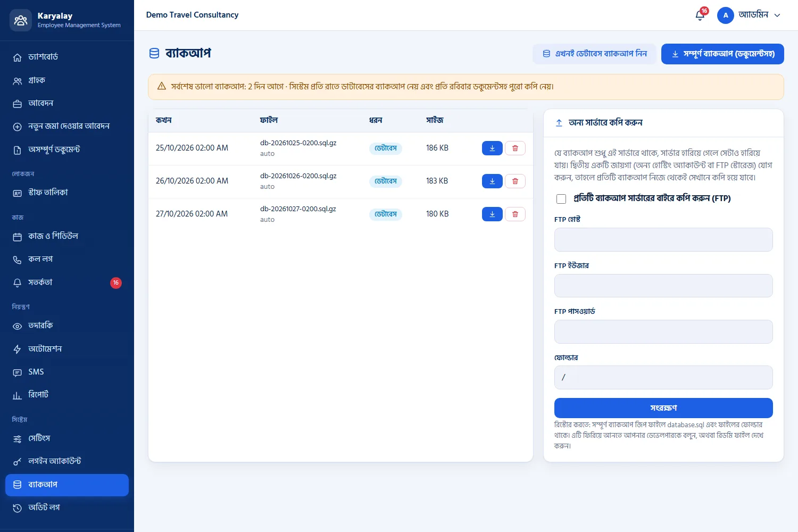This screenshot has width=798, height=532.
Task: Open কল লগ sidebar item
Action: 67,259
